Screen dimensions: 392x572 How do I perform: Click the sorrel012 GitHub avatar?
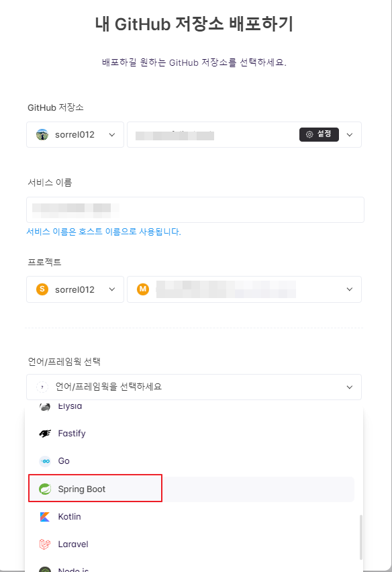(x=40, y=134)
